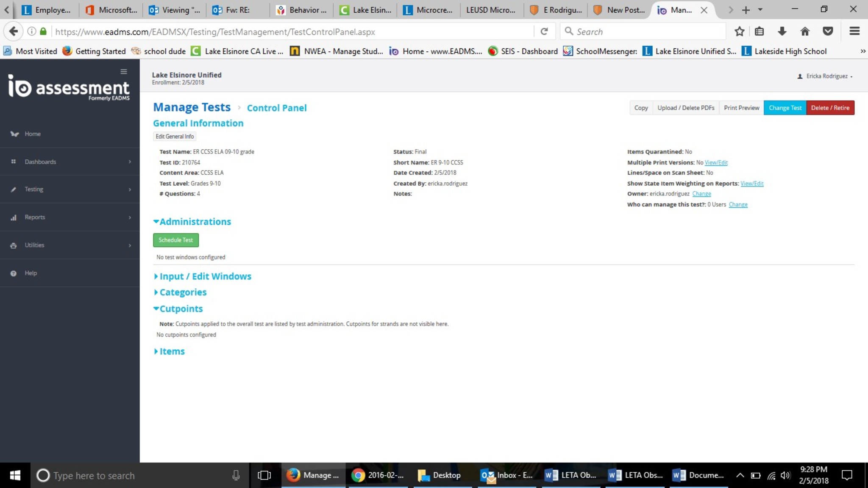Open the Firefox downloads arrow icon
Screen dimensions: 868x488
[x=782, y=31]
